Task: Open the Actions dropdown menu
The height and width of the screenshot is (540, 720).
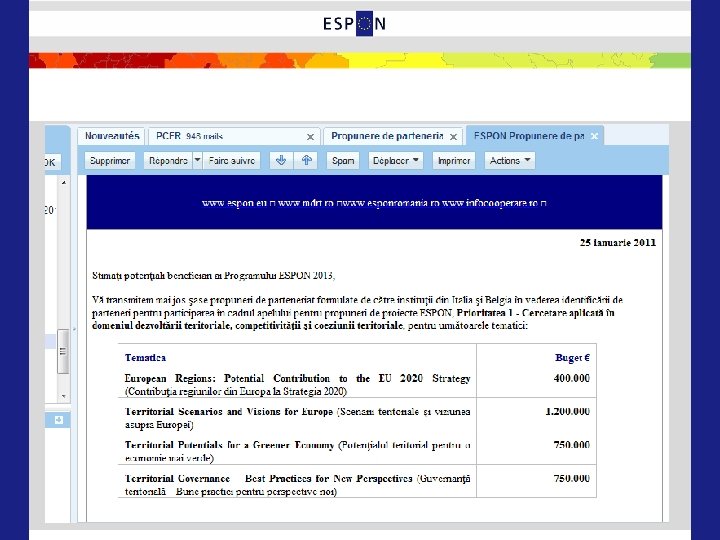Action: (x=510, y=161)
